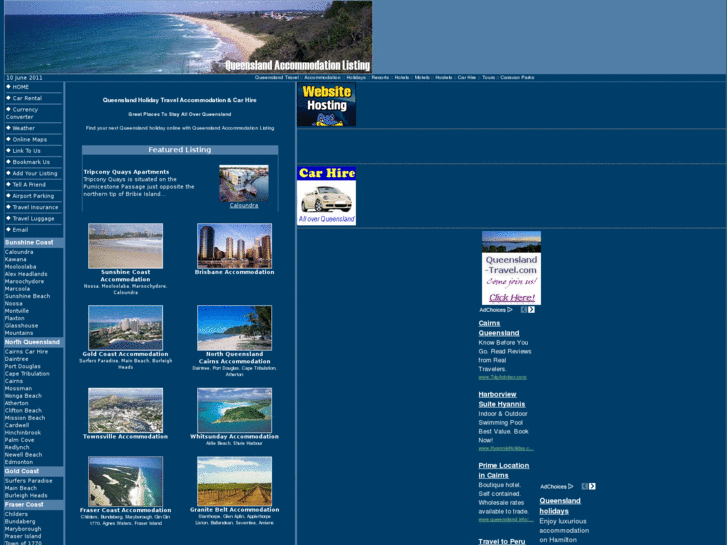
Task: Open the Granite Belt vineyard photo
Action: pyautogui.click(x=235, y=481)
